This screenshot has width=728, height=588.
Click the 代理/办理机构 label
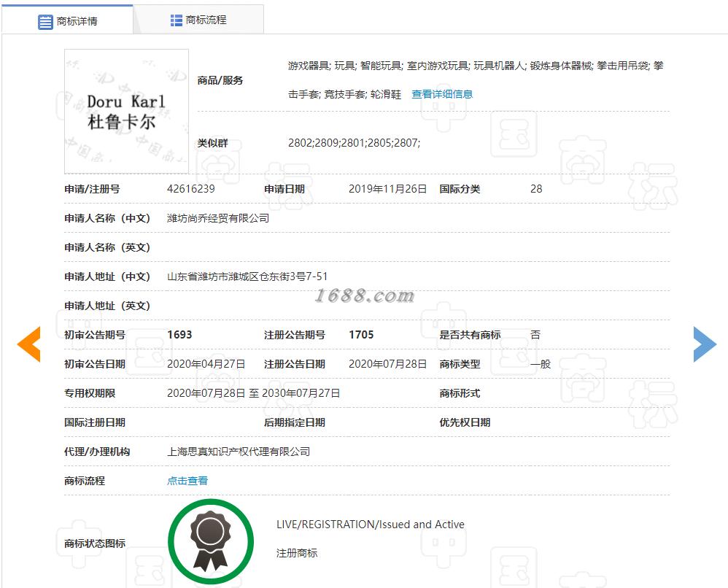coord(97,452)
